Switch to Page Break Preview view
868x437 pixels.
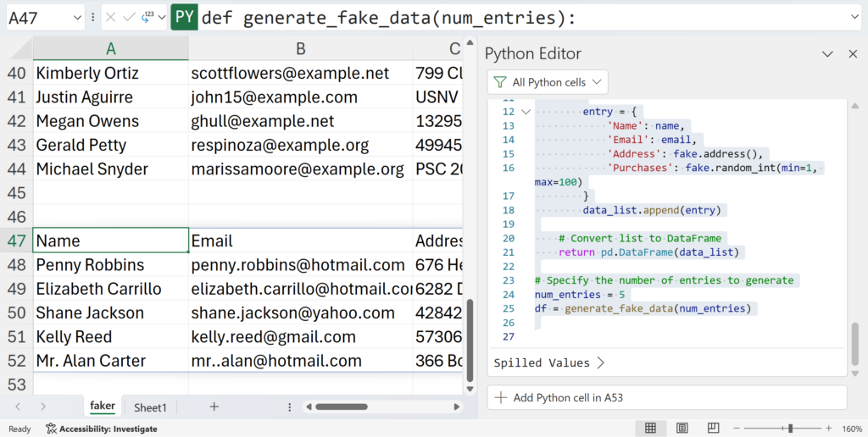tap(714, 429)
